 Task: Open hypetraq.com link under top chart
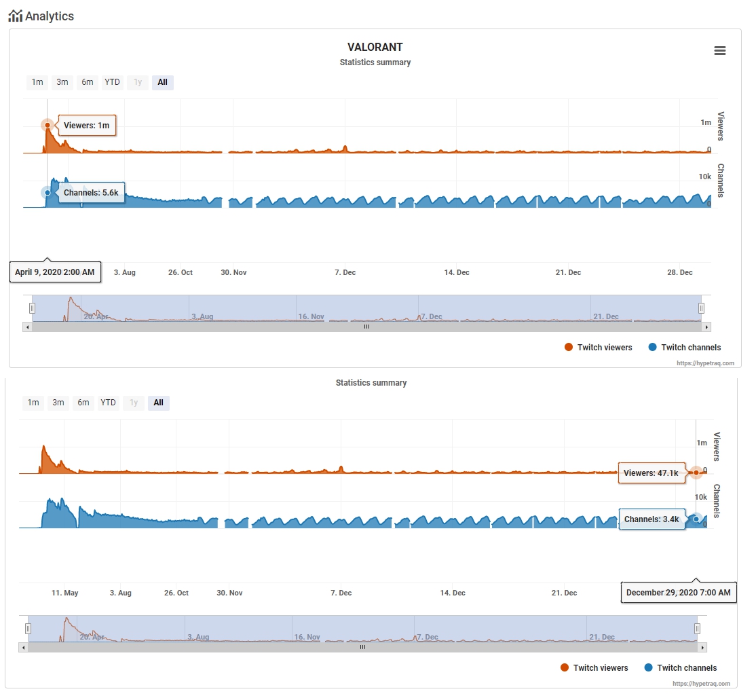tap(705, 363)
